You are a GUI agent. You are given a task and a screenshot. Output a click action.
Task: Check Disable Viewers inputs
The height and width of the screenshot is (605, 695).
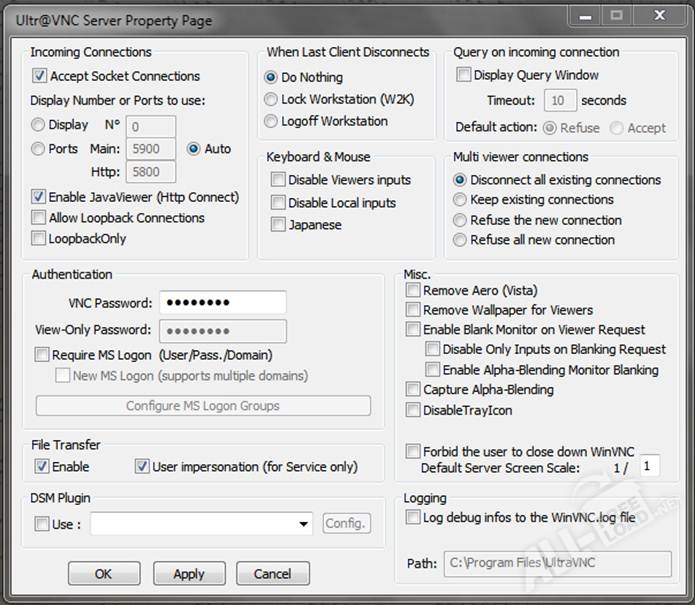coord(278,180)
